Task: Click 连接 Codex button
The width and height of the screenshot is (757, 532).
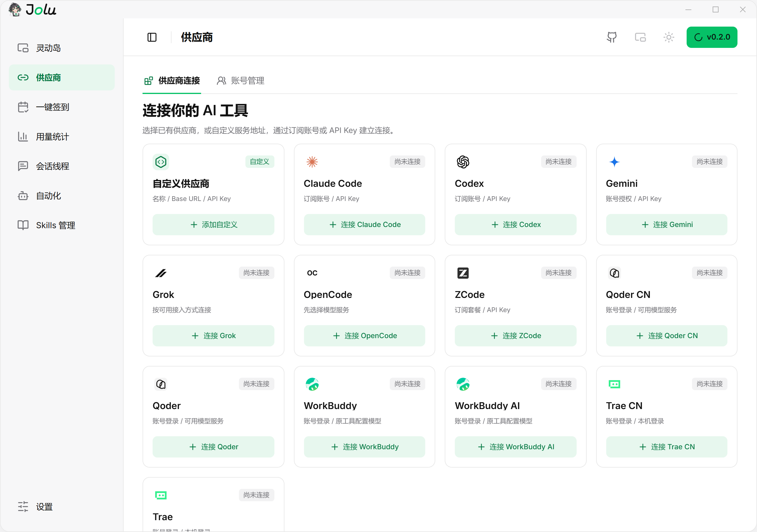Action: [515, 224]
